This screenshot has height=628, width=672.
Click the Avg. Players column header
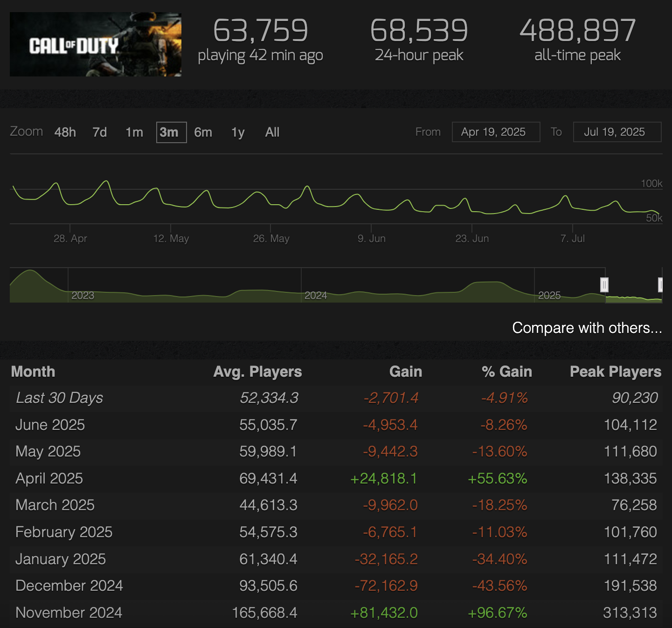pos(257,372)
